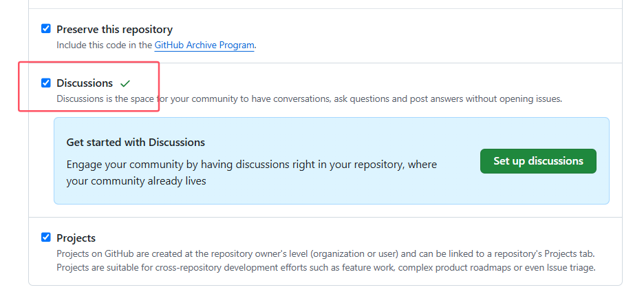Image resolution: width=644 pixels, height=292 pixels.
Task: Click the 'your community already lives' banner line
Action: point(136,181)
